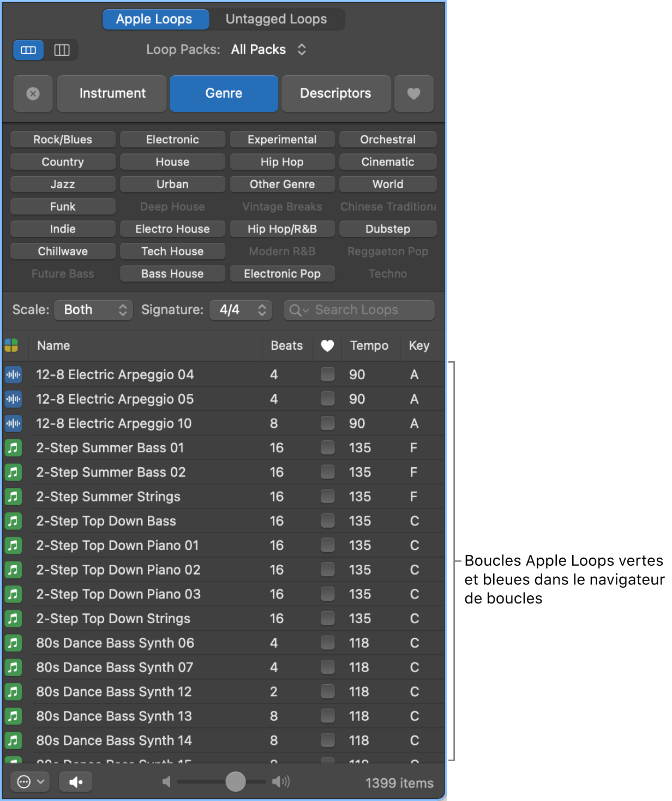Favorite 2-Step Summer Strings checkbox
This screenshot has height=801, width=672.
[x=328, y=497]
